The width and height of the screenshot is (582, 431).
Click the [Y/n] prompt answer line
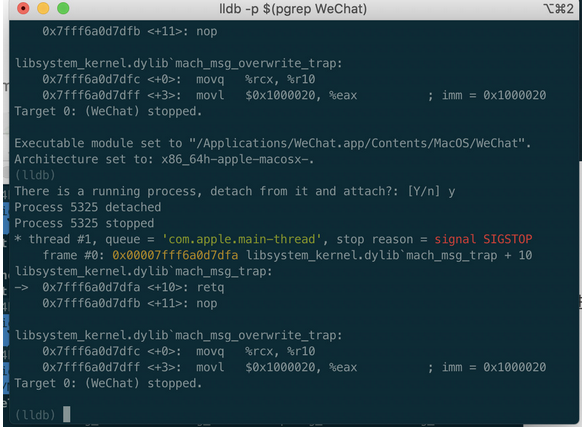click(x=235, y=191)
